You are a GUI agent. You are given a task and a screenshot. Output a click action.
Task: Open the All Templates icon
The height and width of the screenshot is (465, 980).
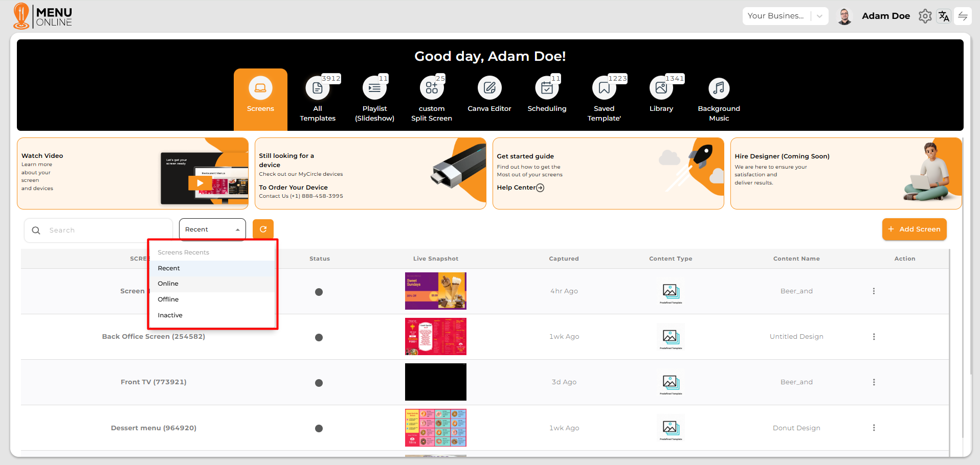point(317,89)
